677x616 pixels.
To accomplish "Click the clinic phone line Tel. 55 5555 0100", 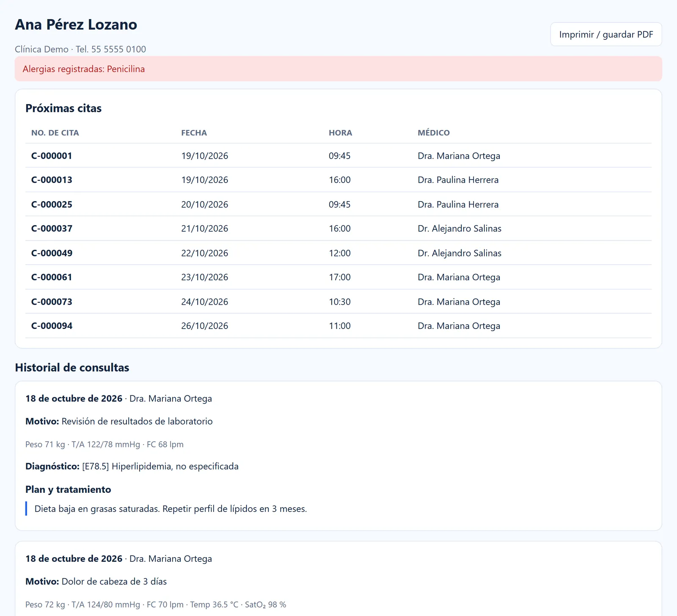I will tap(111, 49).
